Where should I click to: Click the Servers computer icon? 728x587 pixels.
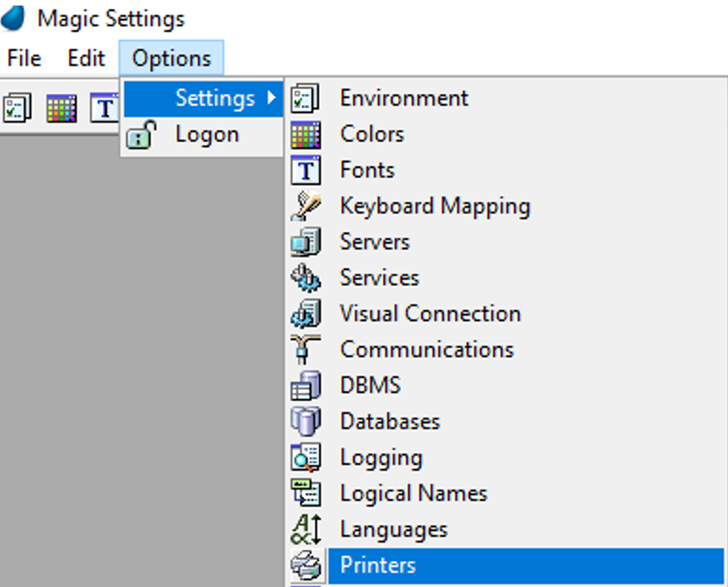(x=306, y=242)
